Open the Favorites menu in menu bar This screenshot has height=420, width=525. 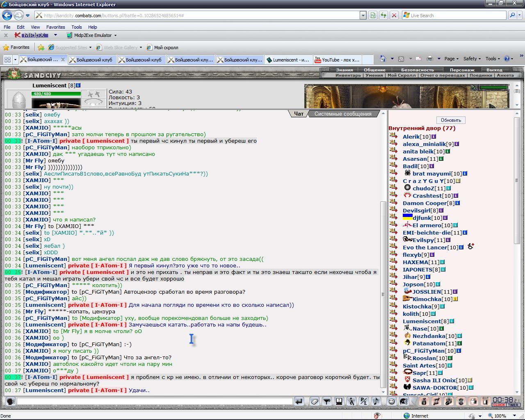click(x=55, y=27)
